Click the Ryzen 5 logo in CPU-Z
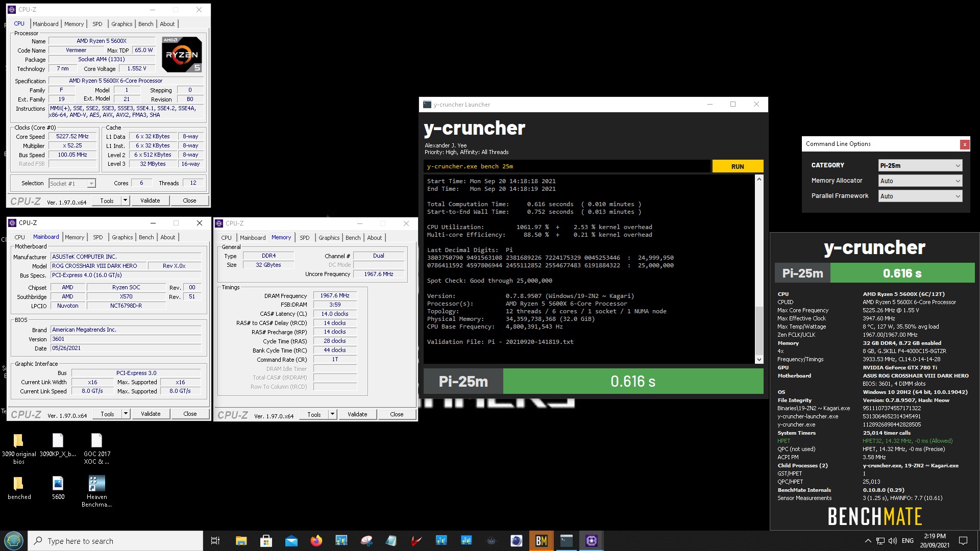 tap(182, 54)
